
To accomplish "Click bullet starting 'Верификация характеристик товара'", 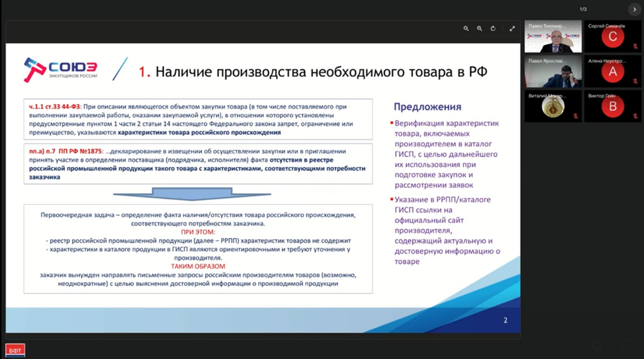I will [x=446, y=154].
